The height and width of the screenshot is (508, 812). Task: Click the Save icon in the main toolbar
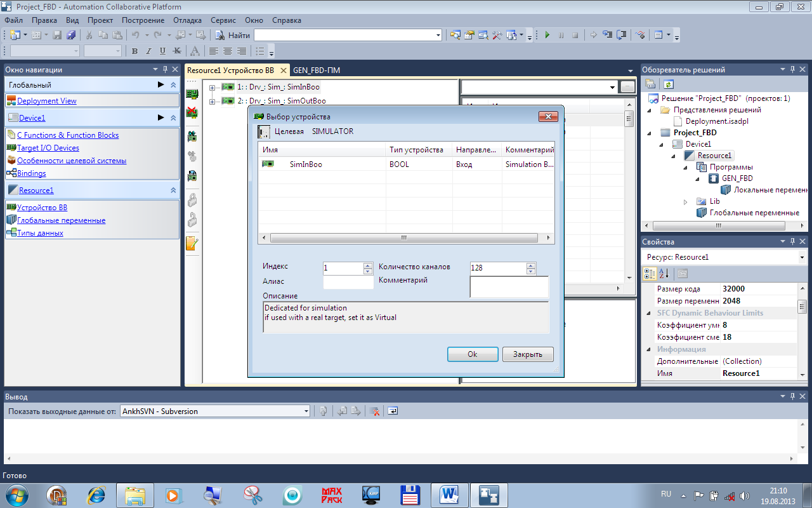57,36
